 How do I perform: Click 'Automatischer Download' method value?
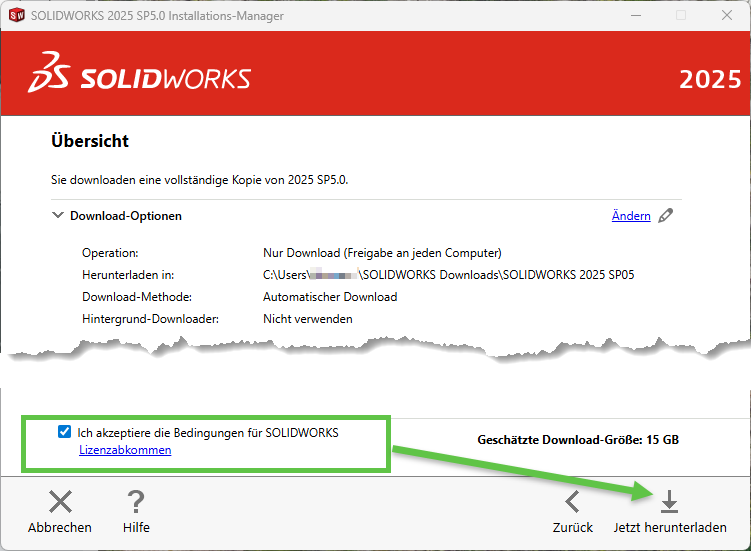(x=330, y=297)
